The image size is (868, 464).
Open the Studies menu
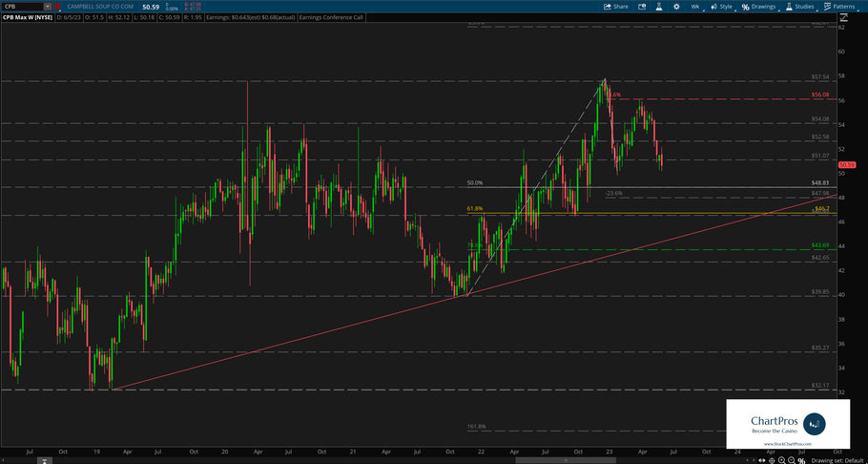pos(801,7)
